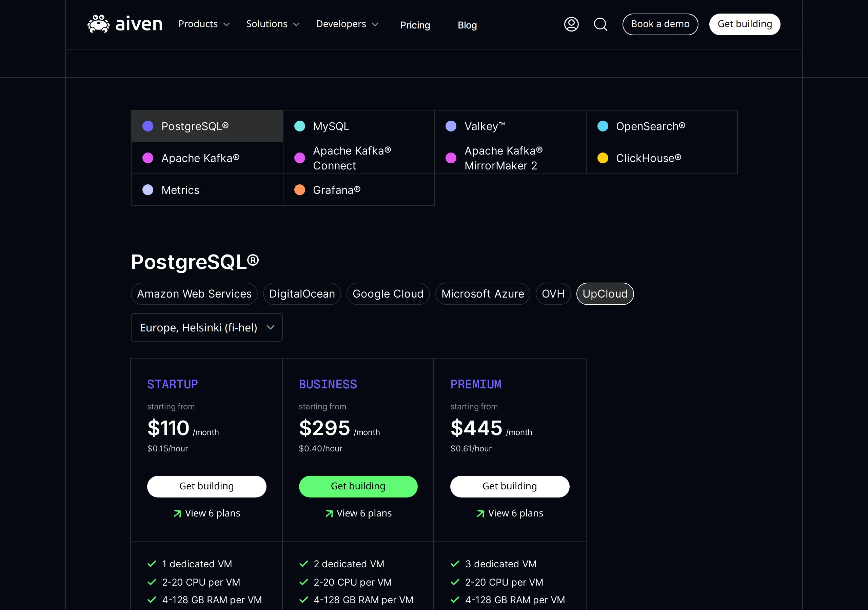Click Get building for Startup plan
Image resolution: width=868 pixels, height=610 pixels.
point(207,486)
